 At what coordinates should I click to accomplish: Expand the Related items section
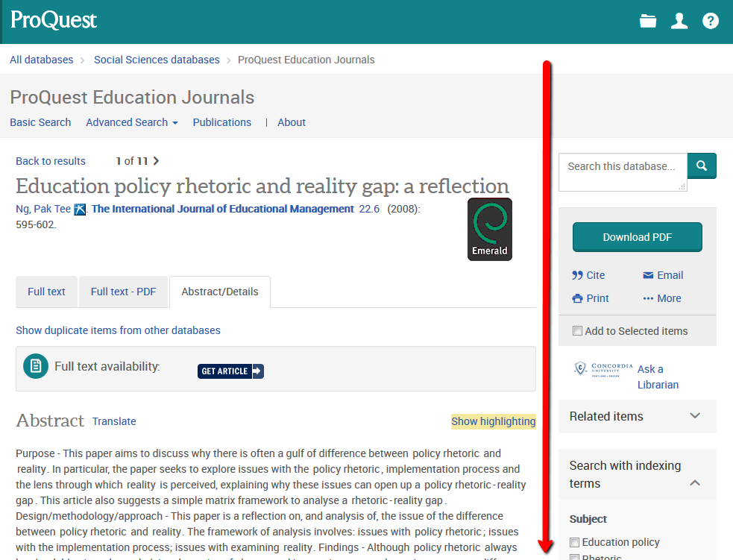pyautogui.click(x=695, y=416)
